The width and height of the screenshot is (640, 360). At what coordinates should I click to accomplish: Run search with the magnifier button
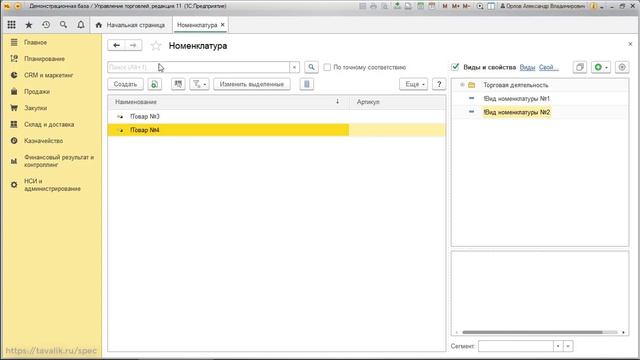(x=311, y=67)
